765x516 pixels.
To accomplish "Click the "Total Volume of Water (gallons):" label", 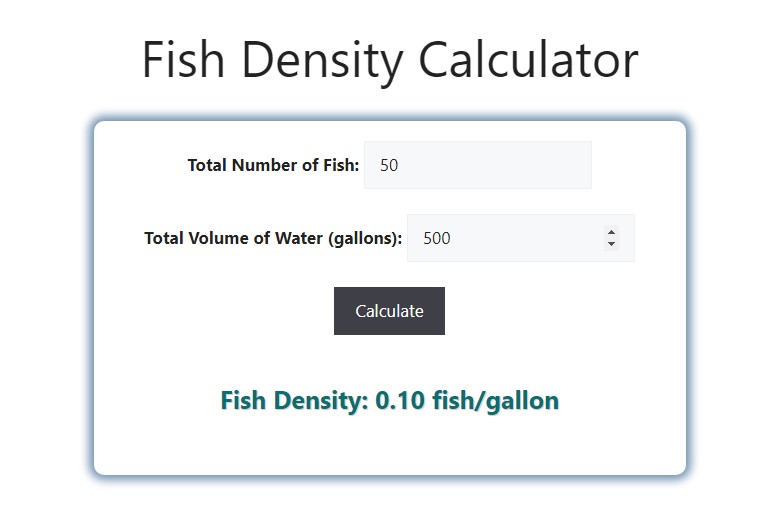I will [273, 238].
